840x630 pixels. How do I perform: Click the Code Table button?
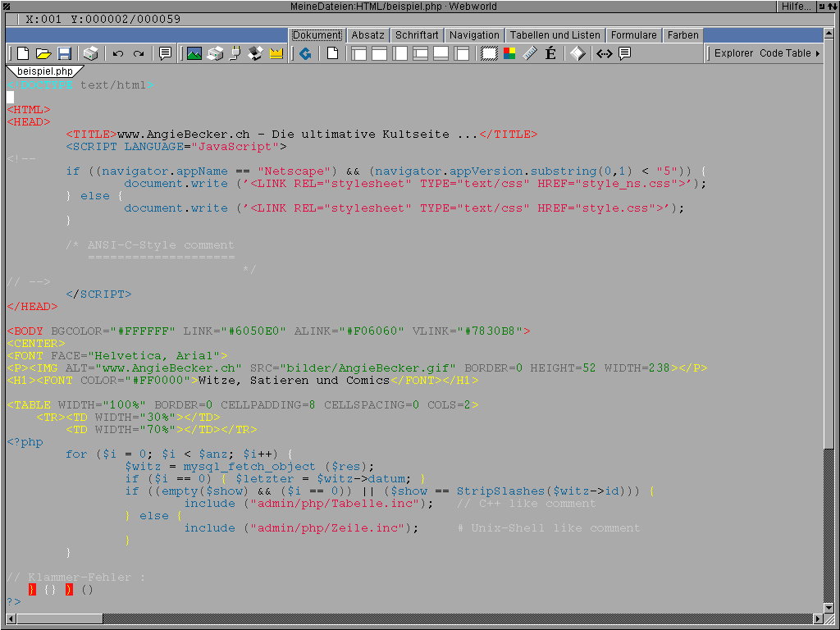pos(785,53)
